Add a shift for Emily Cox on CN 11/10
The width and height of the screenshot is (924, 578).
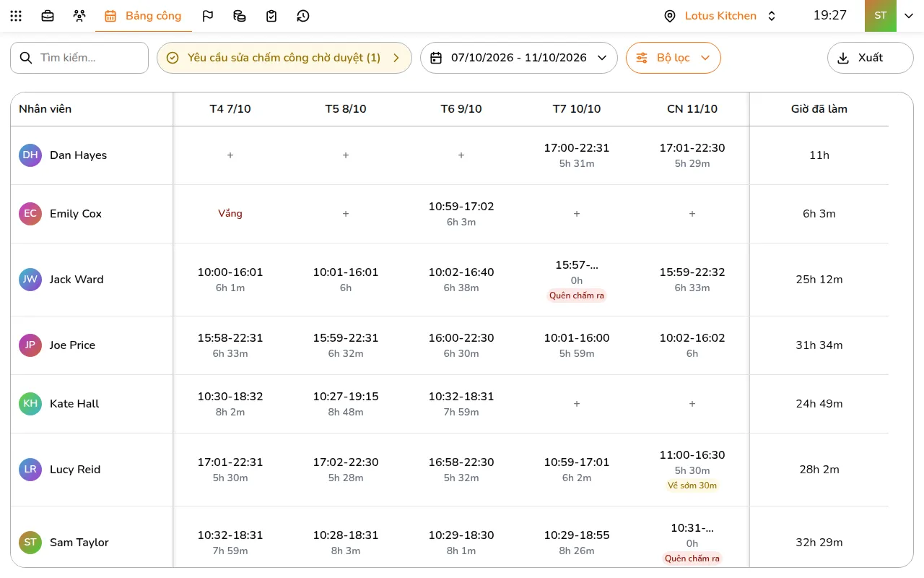692,214
